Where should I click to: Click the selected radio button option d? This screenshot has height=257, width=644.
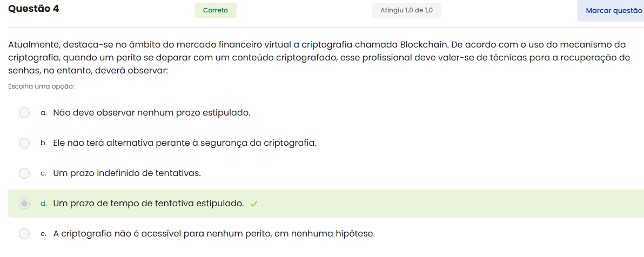pyautogui.click(x=24, y=204)
